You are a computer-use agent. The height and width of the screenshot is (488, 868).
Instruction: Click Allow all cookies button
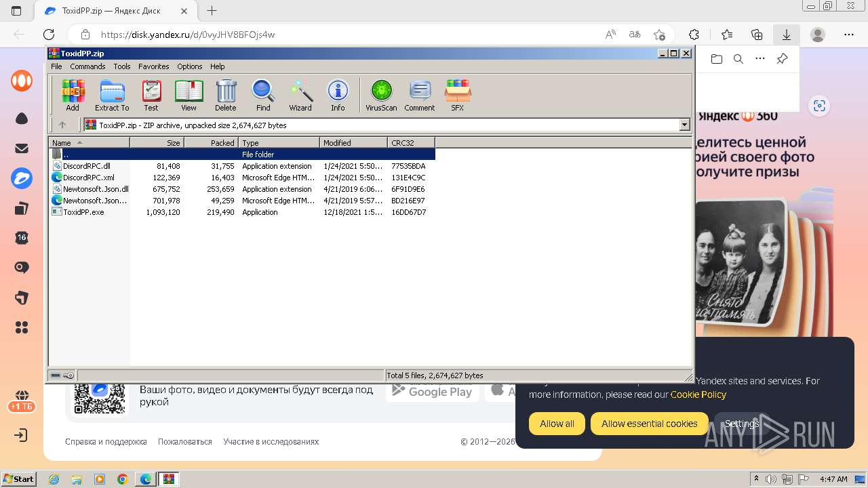(557, 424)
